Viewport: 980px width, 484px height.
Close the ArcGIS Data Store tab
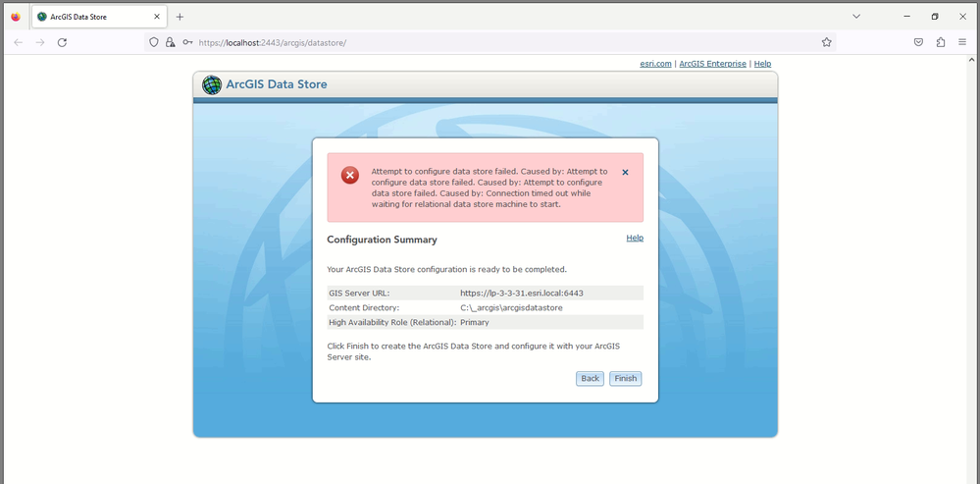(157, 17)
